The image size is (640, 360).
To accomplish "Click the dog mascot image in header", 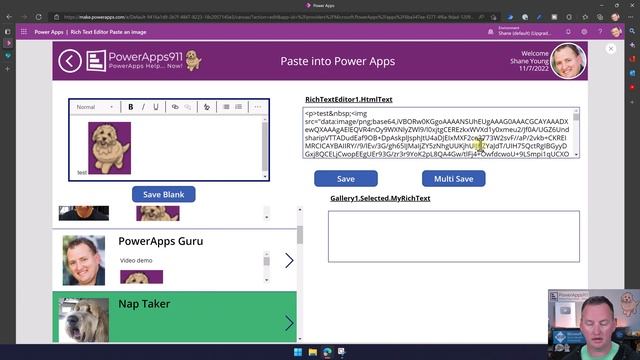I will pyautogui.click(x=193, y=60).
